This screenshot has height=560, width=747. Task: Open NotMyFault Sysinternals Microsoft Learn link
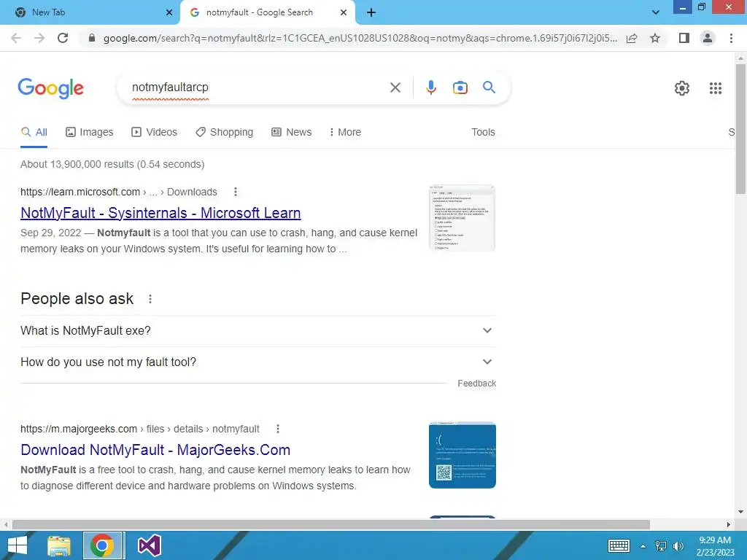point(160,213)
